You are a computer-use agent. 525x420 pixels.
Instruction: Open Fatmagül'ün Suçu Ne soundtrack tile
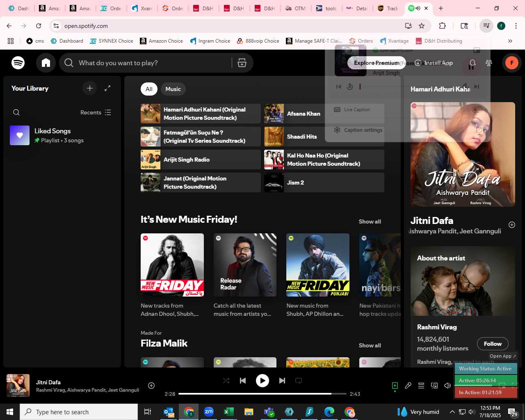(201, 137)
